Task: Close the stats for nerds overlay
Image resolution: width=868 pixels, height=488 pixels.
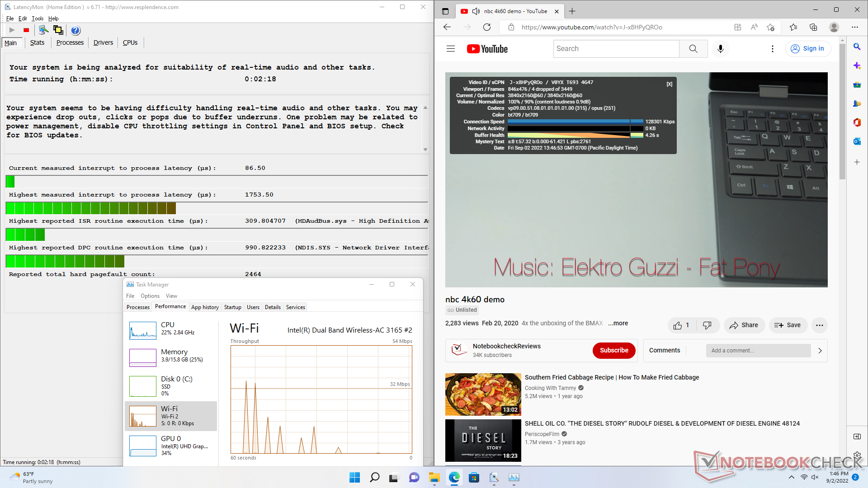Action: point(670,84)
